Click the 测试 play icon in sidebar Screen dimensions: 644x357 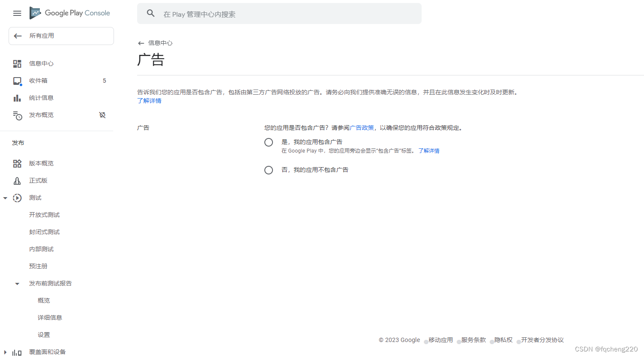(x=17, y=198)
